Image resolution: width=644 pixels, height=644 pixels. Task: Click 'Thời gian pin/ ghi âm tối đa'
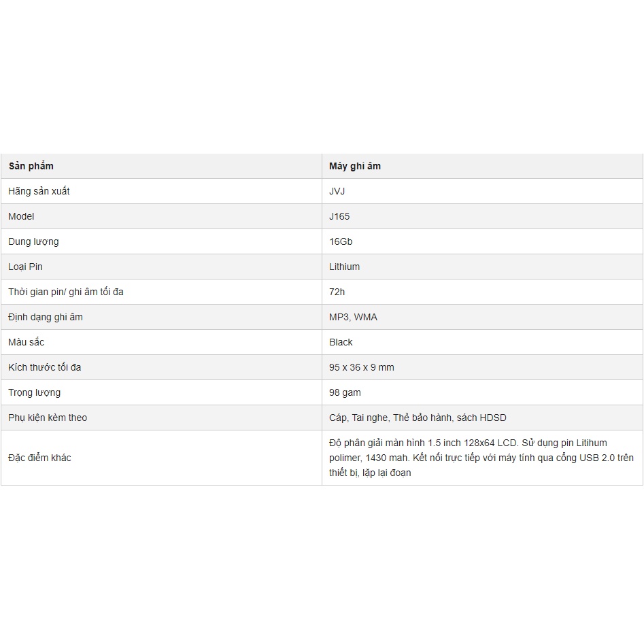pos(66,292)
